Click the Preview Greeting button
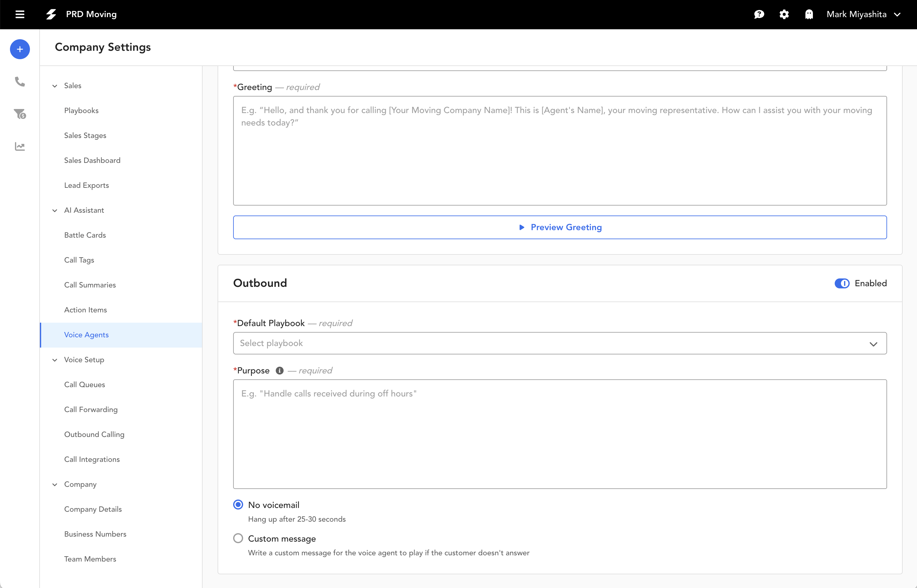 click(560, 227)
